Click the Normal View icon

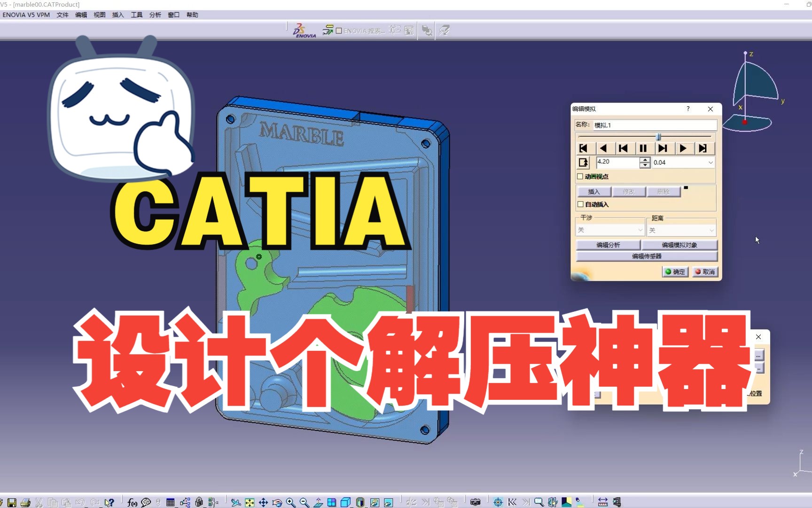click(318, 502)
